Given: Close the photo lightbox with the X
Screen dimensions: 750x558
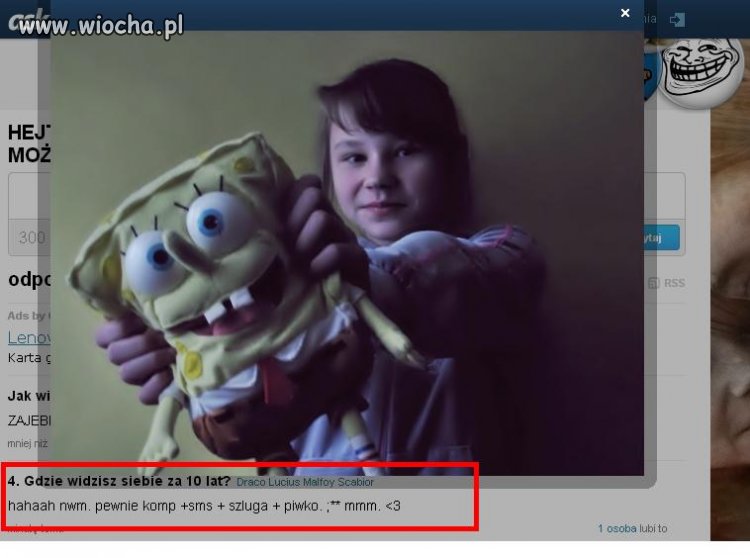Looking at the screenshot, I should pos(625,13).
